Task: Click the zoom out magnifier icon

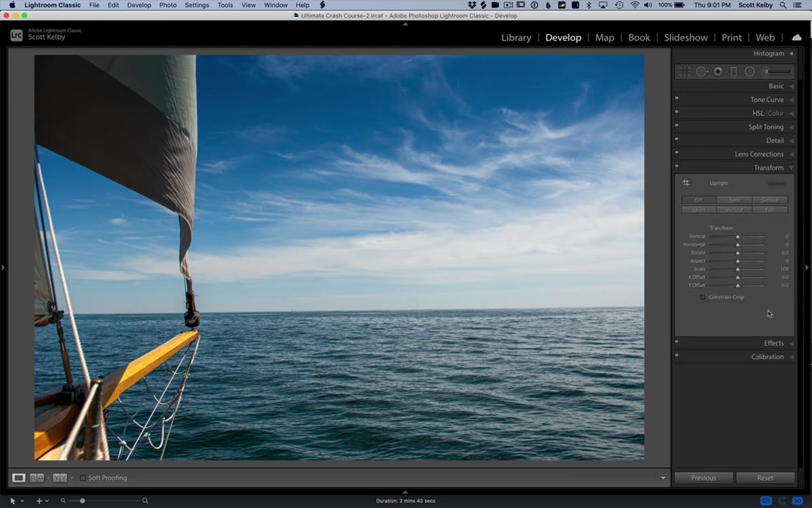Action: click(63, 501)
